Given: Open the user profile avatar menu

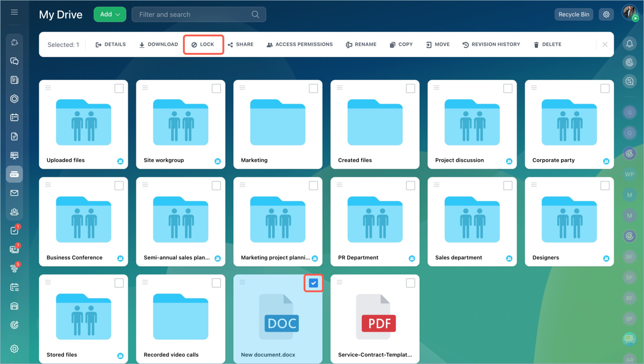Looking at the screenshot, I should click(629, 13).
